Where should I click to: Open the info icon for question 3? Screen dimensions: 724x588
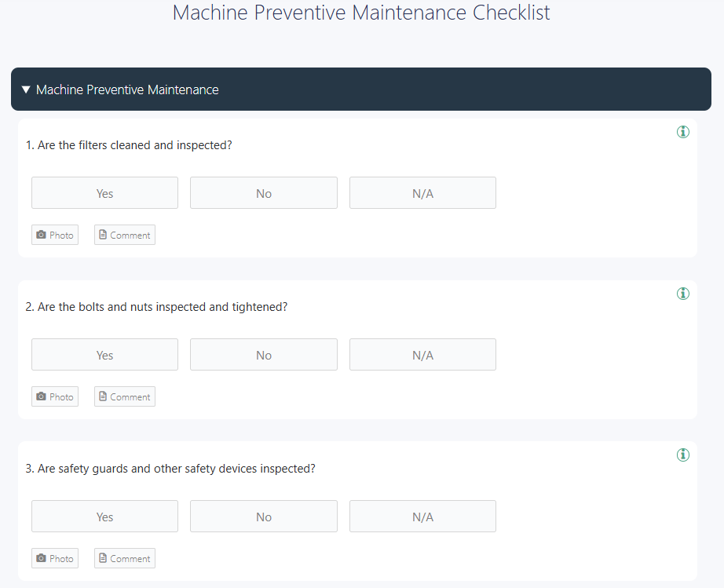pos(683,455)
